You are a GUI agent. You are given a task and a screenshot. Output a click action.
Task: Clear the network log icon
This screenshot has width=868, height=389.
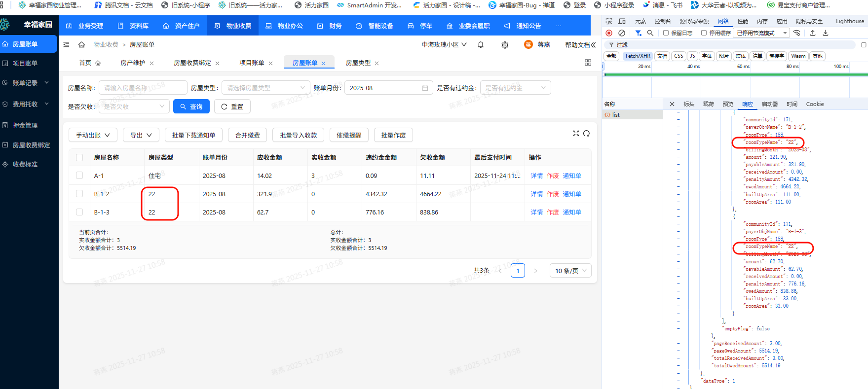click(x=622, y=33)
